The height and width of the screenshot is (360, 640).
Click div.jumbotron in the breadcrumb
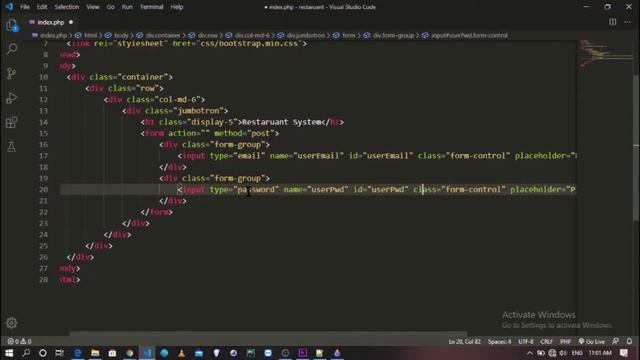(x=306, y=36)
